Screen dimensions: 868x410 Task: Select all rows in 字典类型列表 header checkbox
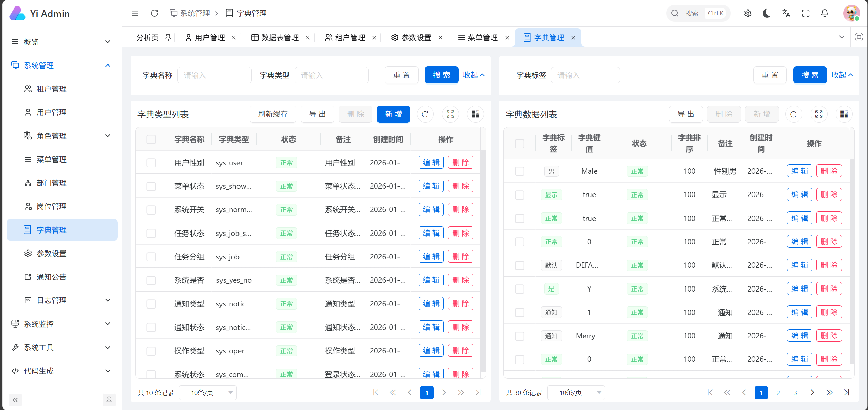click(151, 139)
